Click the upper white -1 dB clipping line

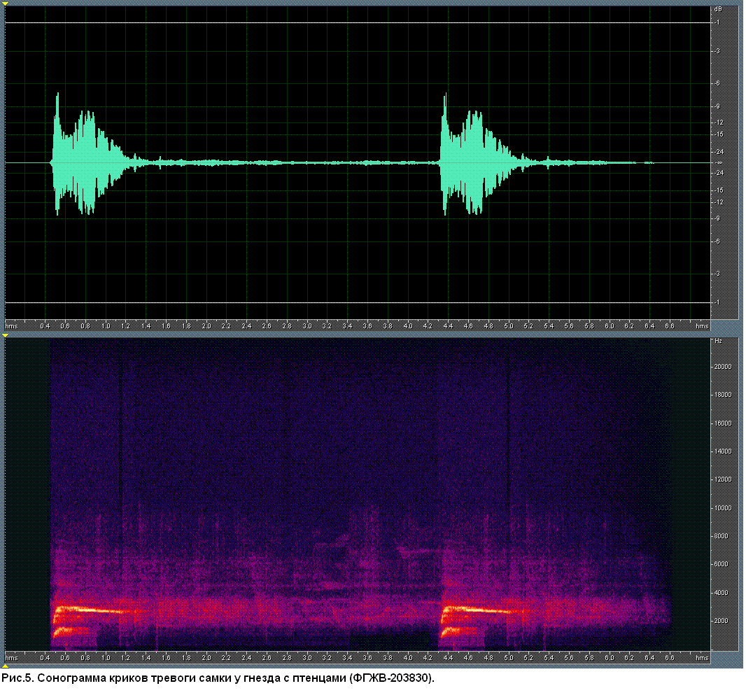pyautogui.click(x=358, y=23)
